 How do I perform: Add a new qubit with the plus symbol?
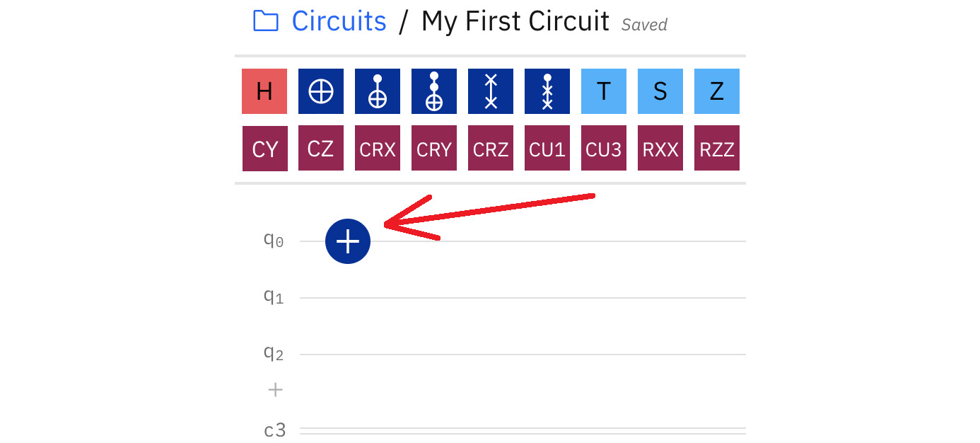pyautogui.click(x=275, y=389)
